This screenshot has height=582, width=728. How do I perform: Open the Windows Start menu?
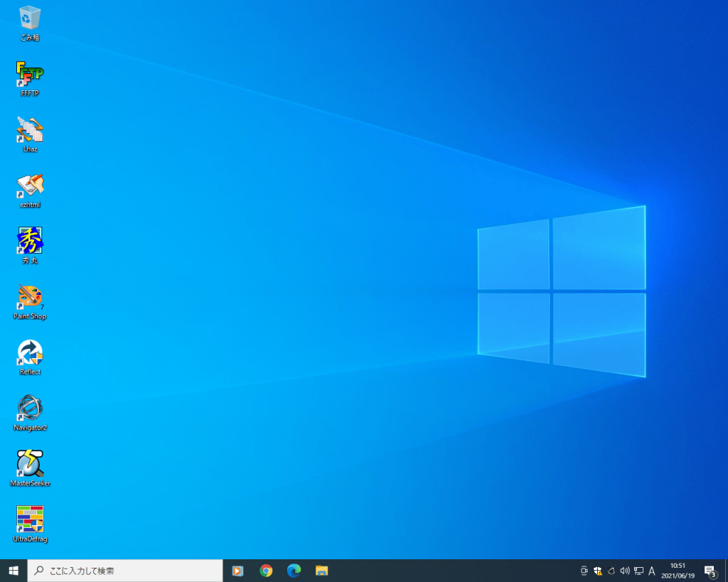coord(14,571)
